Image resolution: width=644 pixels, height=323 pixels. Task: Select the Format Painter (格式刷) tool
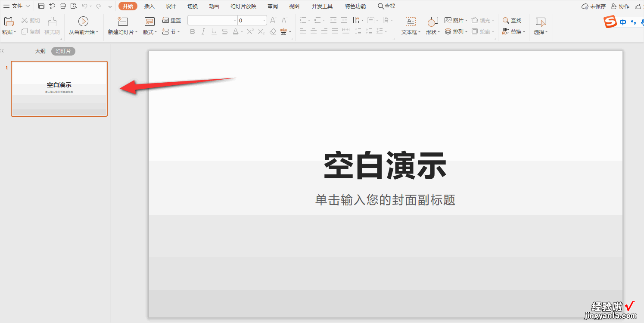pos(52,26)
